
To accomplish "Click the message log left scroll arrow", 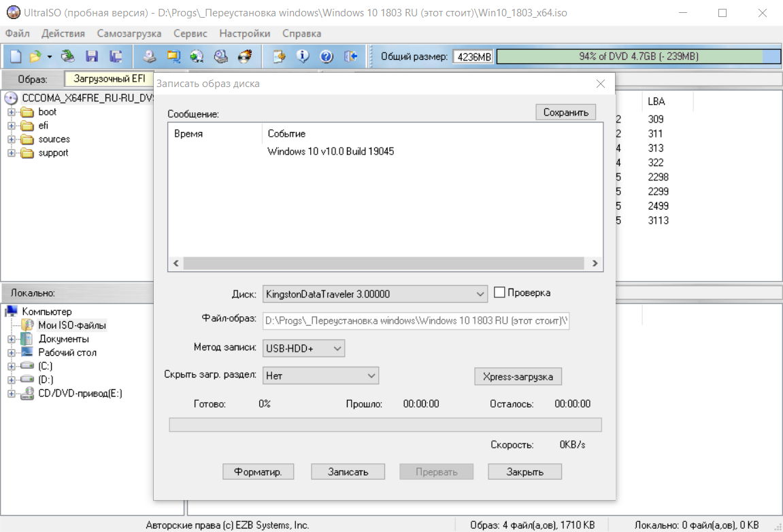I will (x=176, y=263).
